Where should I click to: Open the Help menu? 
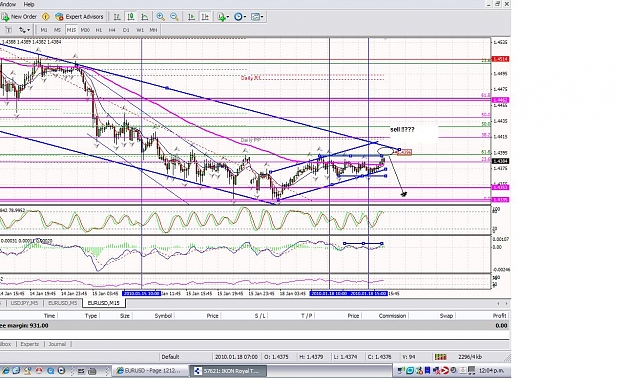29,4
